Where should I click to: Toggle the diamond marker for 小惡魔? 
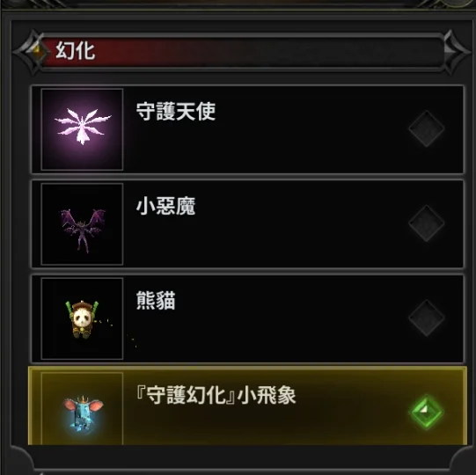(427, 223)
